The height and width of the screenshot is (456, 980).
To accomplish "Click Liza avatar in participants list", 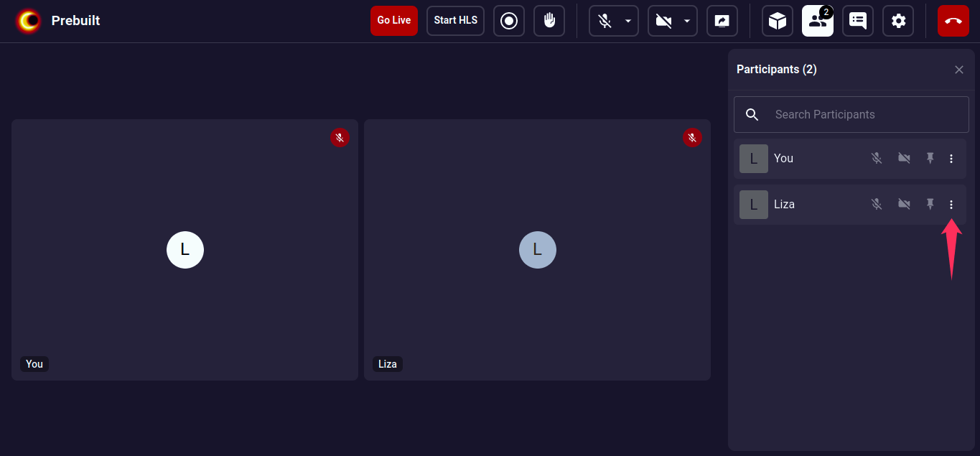I will click(754, 205).
